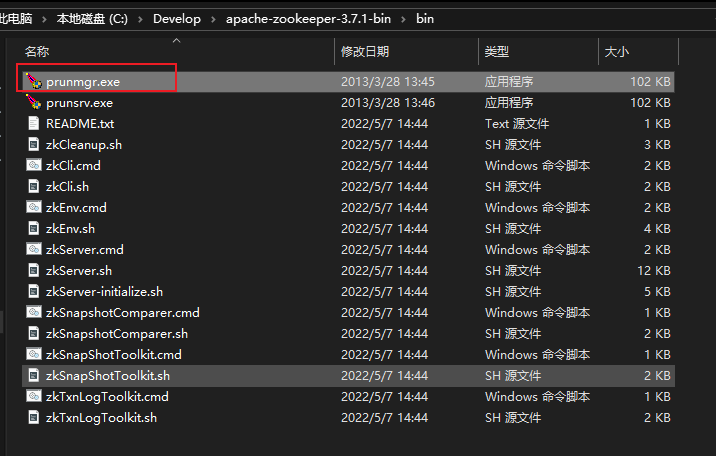Image resolution: width=716 pixels, height=456 pixels.
Task: Click the zkTxnLogToolkit.sh file icon
Action: click(x=33, y=417)
